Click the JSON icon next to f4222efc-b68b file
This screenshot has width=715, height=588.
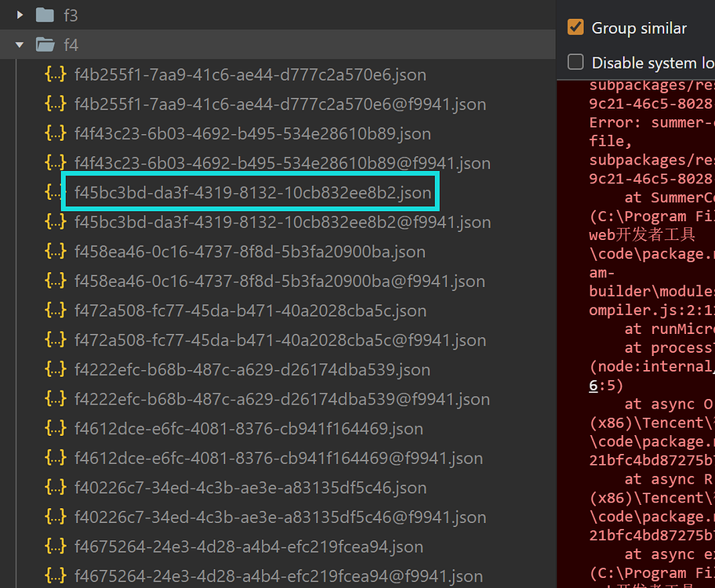point(53,368)
